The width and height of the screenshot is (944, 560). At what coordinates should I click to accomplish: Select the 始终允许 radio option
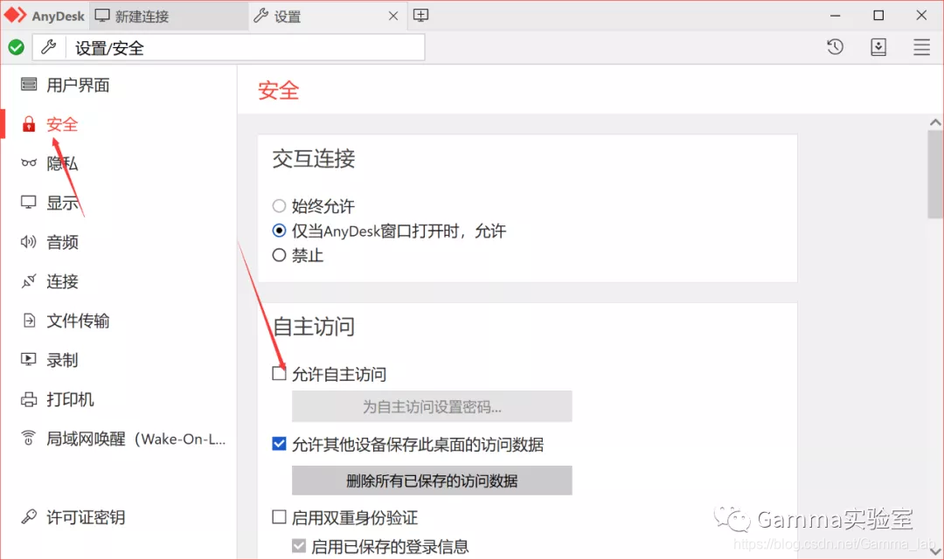(x=279, y=206)
